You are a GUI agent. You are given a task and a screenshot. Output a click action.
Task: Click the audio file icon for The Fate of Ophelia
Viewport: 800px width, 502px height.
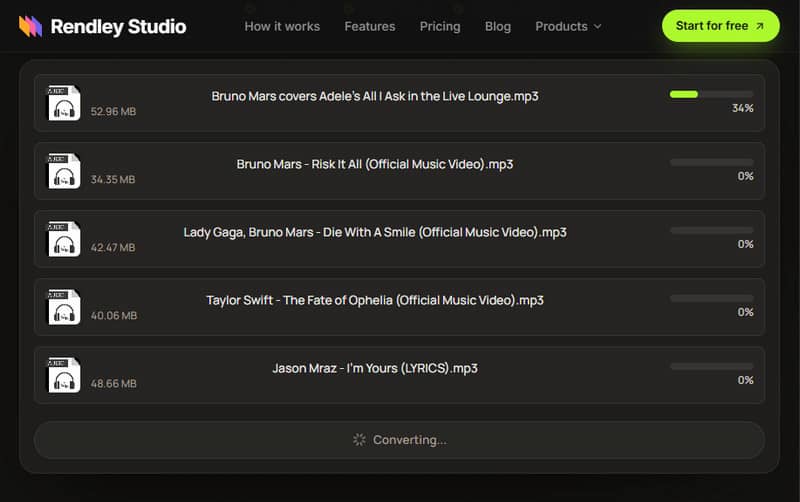click(x=64, y=307)
